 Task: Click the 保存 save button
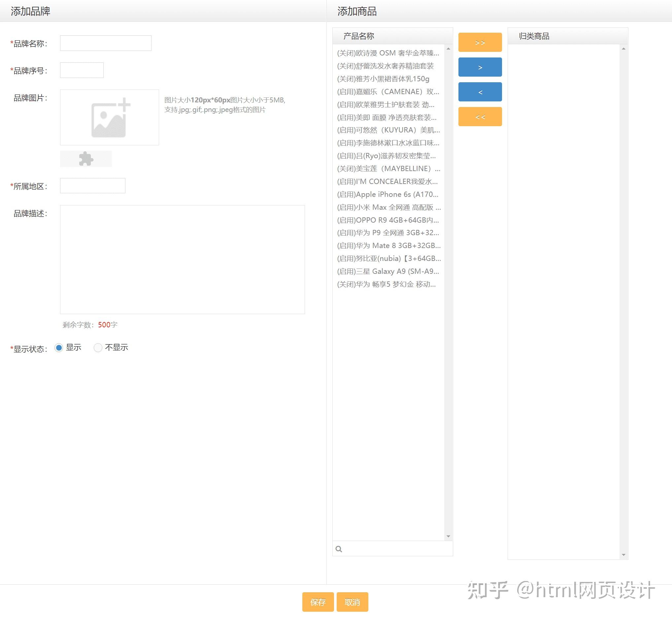tap(318, 602)
